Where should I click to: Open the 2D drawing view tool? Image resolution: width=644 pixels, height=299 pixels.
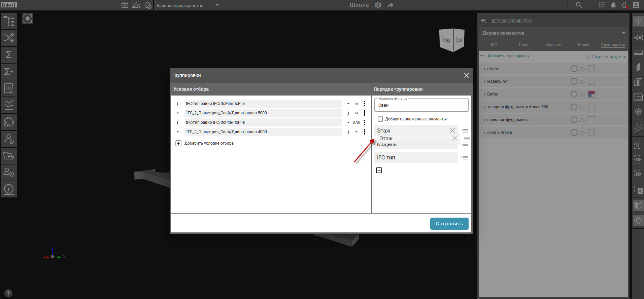point(9,88)
